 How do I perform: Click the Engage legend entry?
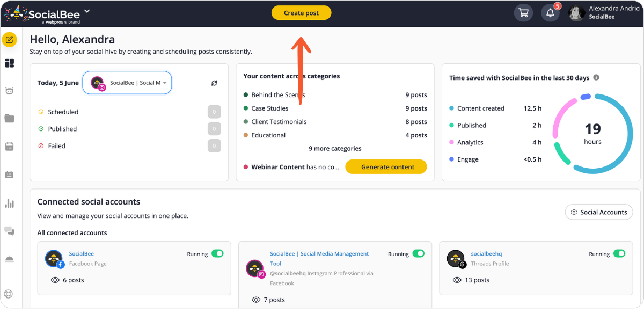coord(468,159)
